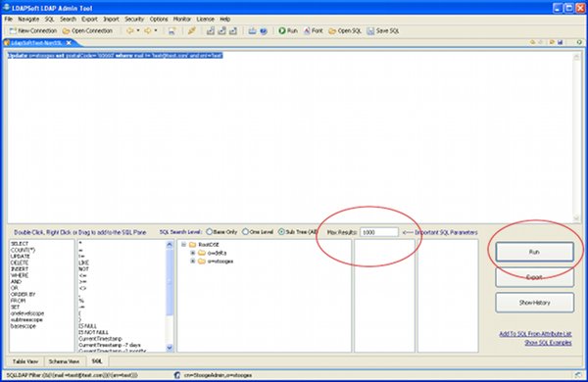Click the Show History button
The height and width of the screenshot is (382, 588).
click(x=534, y=303)
